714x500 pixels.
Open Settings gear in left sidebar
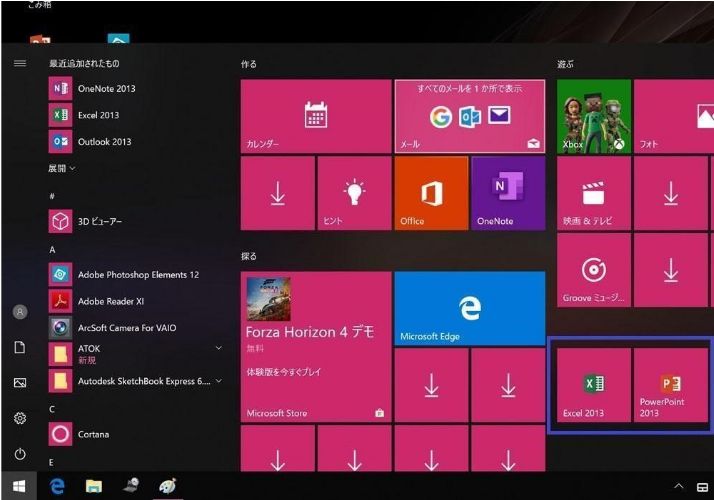point(19,418)
